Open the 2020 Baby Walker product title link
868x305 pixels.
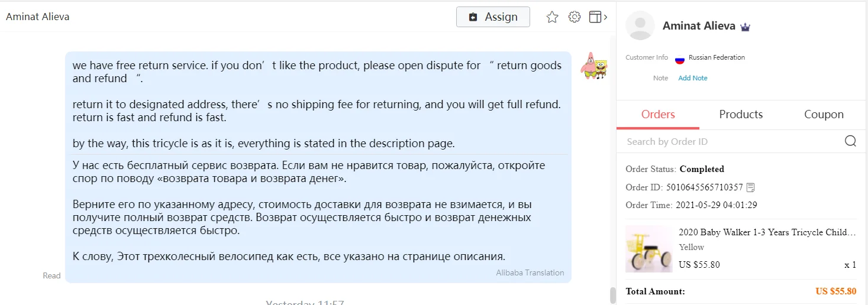[x=767, y=232]
